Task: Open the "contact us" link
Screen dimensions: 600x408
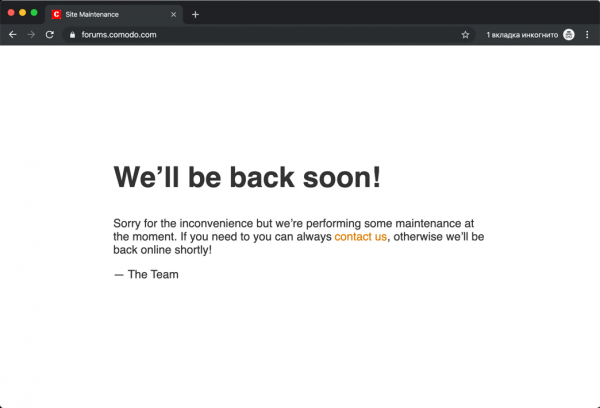Action: (360, 237)
